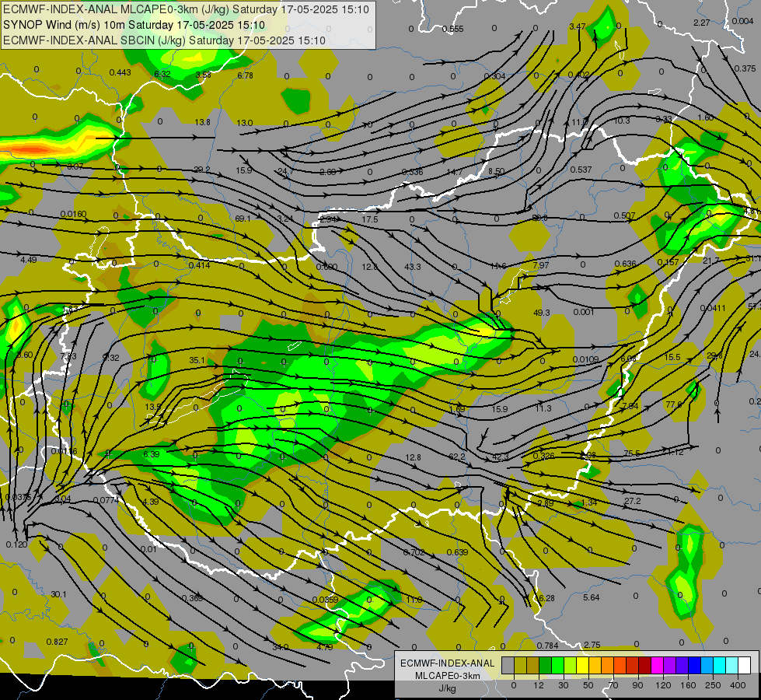Select the grid value 77.6

tap(674, 404)
